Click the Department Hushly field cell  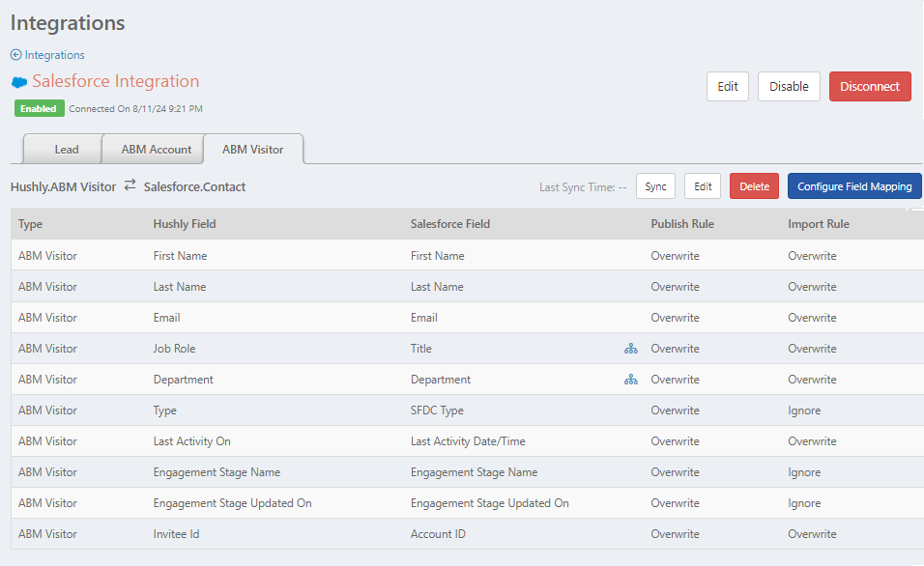184,380
